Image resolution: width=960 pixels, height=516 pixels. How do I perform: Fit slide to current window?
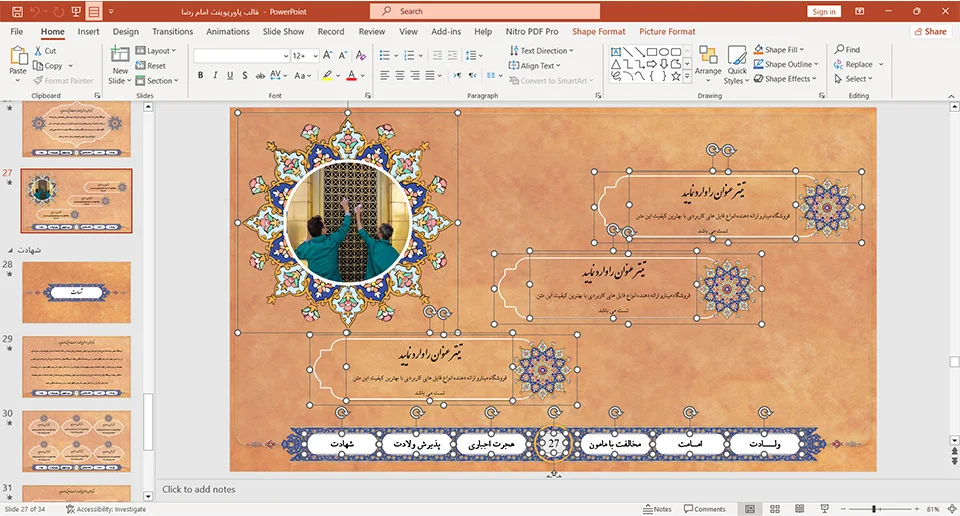pos(952,509)
